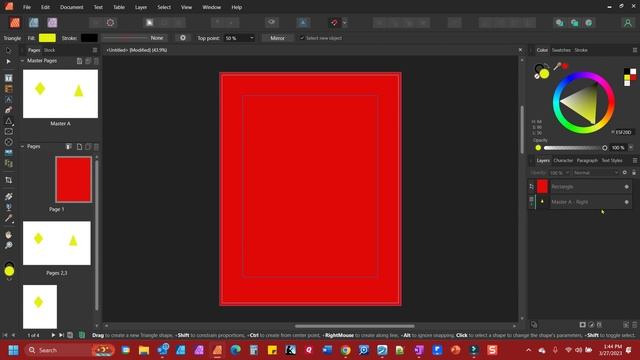Select the Picture Frame Rectangle tool
640x360 pixels.
(x=8, y=131)
